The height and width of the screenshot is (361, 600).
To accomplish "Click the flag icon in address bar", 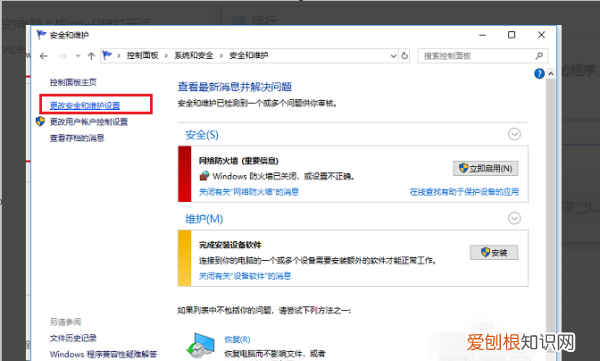I will [x=107, y=56].
